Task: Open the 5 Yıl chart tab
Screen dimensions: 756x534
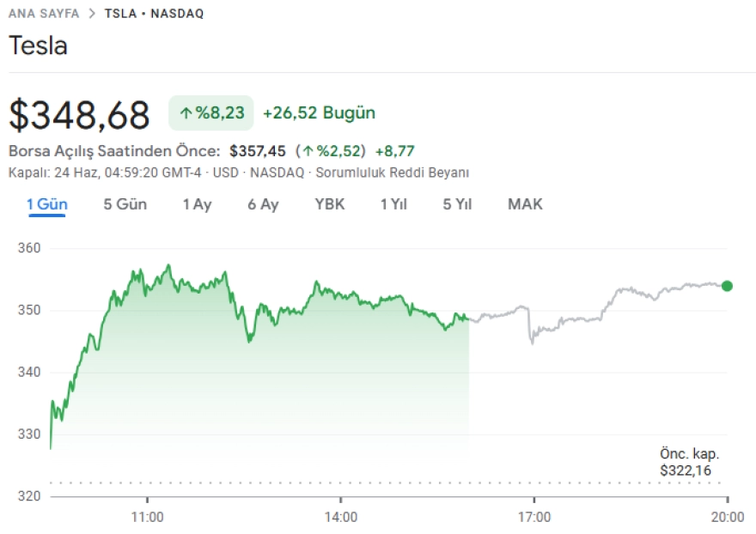Action: [x=457, y=204]
